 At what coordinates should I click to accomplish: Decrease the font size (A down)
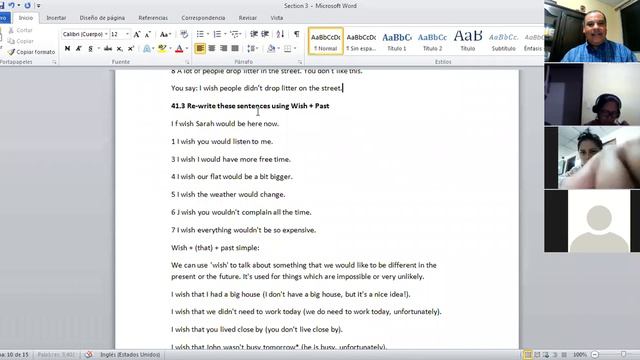[x=148, y=34]
